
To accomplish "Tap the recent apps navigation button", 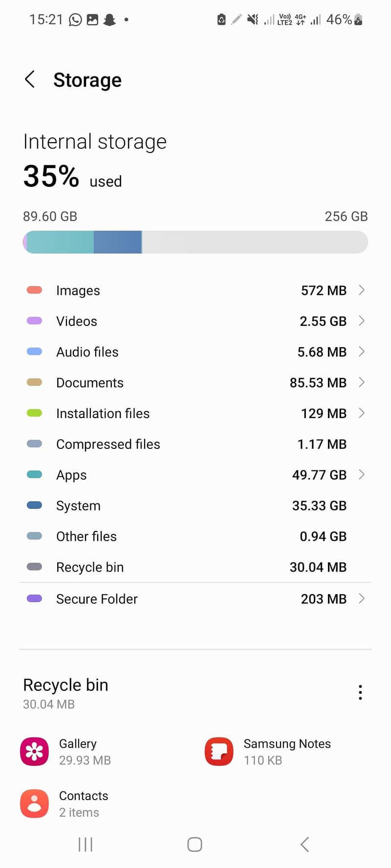I will click(x=86, y=845).
